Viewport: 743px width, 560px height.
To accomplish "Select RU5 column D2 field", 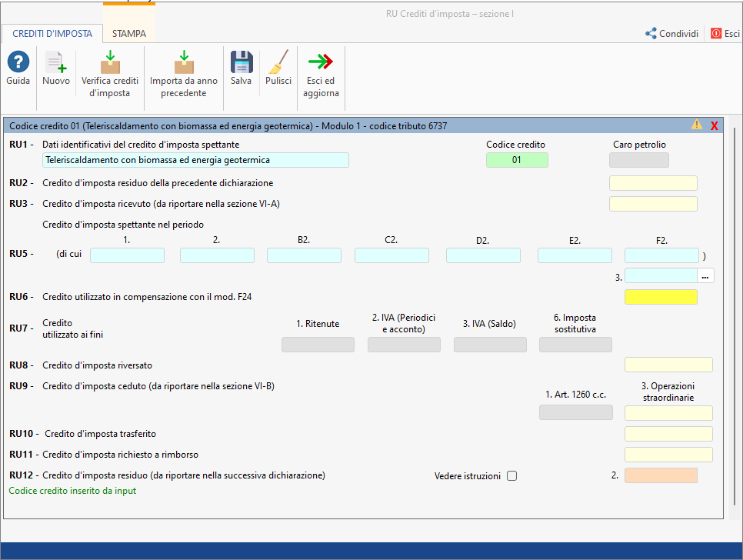I will 483,255.
